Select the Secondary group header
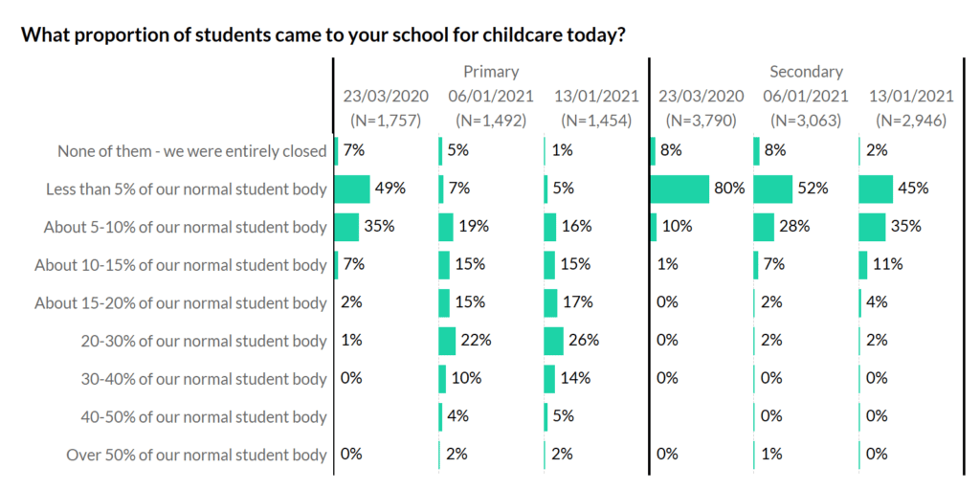 coord(806,72)
